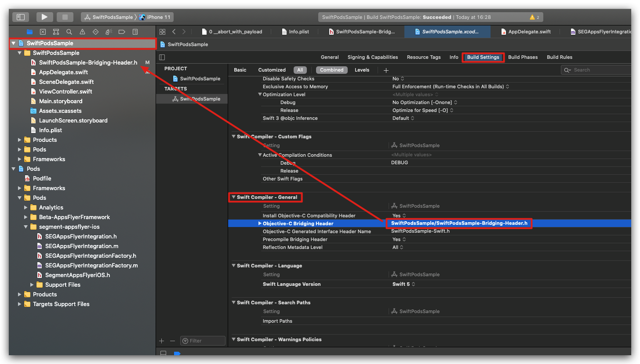Screen dimensions: 640x364
Task: Run the build with the Play button
Action: click(44, 17)
